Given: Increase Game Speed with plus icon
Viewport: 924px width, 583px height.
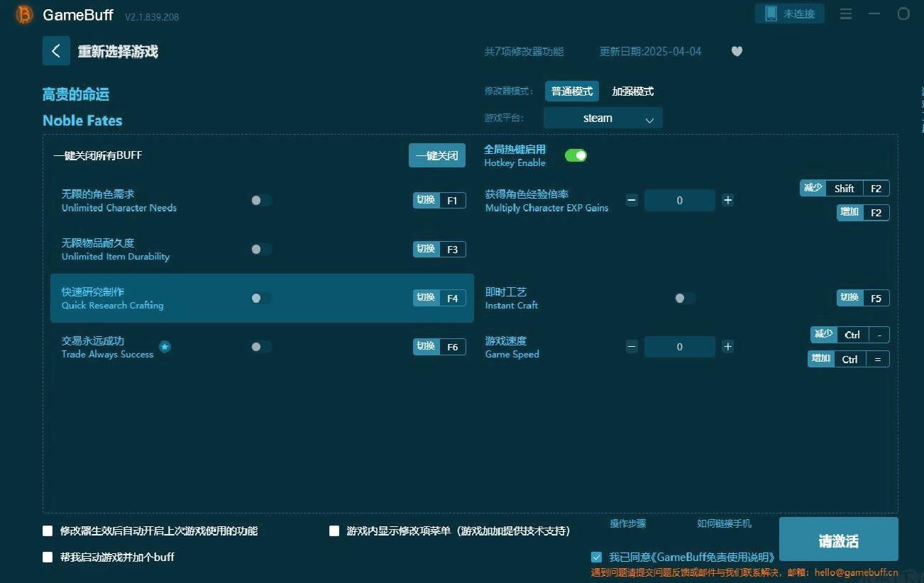Looking at the screenshot, I should [727, 347].
